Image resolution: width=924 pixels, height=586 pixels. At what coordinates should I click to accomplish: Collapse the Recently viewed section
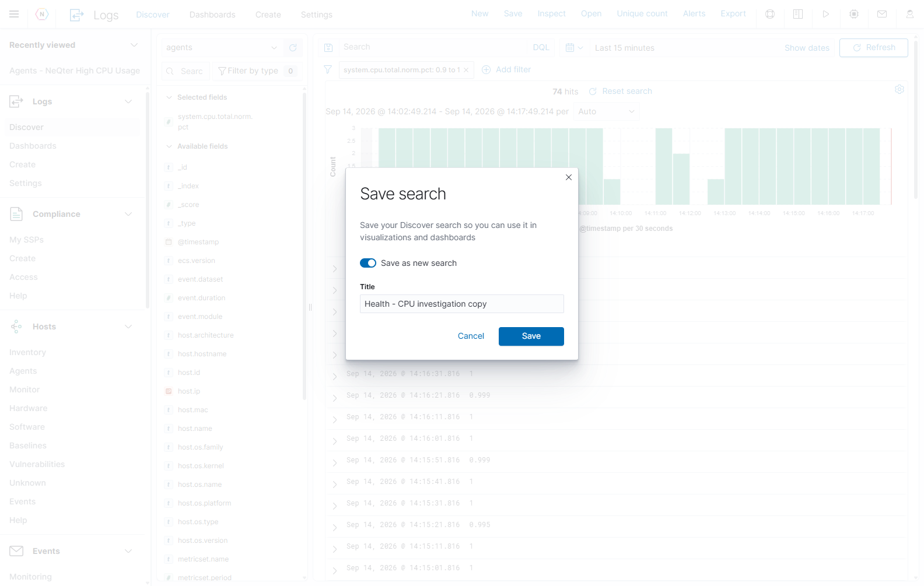(134, 45)
